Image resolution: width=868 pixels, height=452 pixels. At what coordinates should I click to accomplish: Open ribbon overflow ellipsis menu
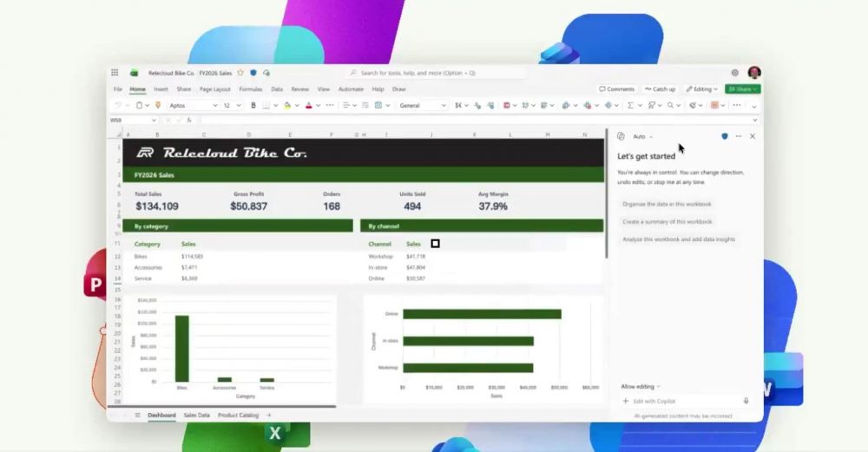point(737,105)
